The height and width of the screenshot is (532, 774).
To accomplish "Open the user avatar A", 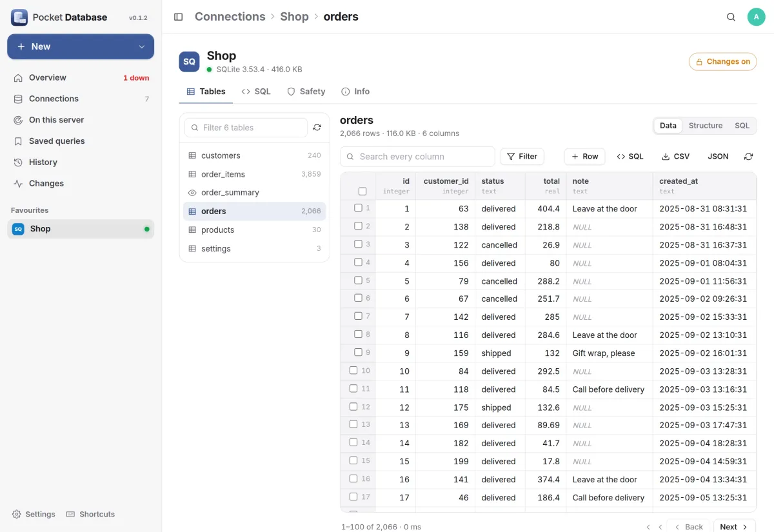I will [x=756, y=17].
